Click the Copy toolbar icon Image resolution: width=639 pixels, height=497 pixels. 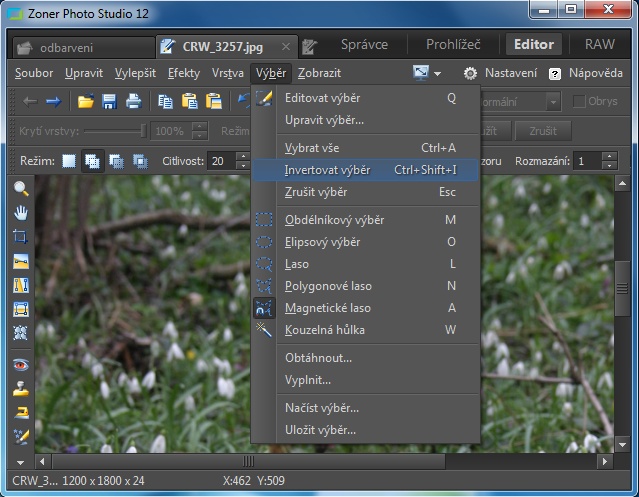[x=165, y=101]
